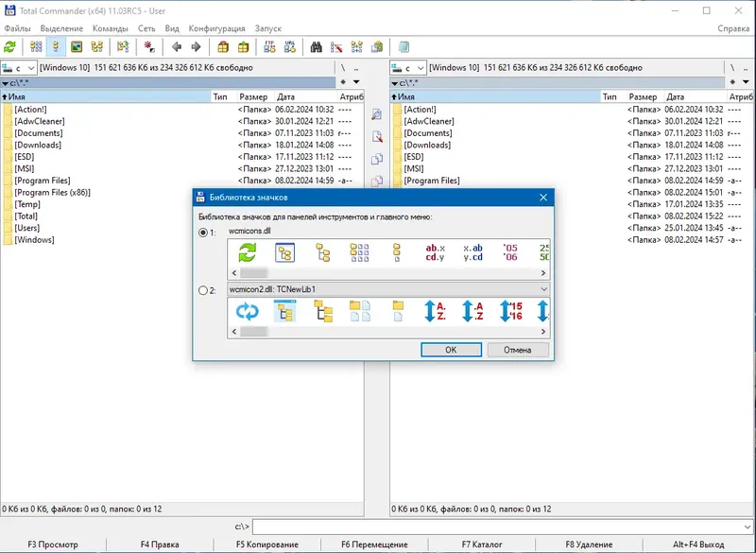Select the blue refresh icon in wcmicon2.dll
Viewport: 756px width, 553px height.
click(248, 311)
